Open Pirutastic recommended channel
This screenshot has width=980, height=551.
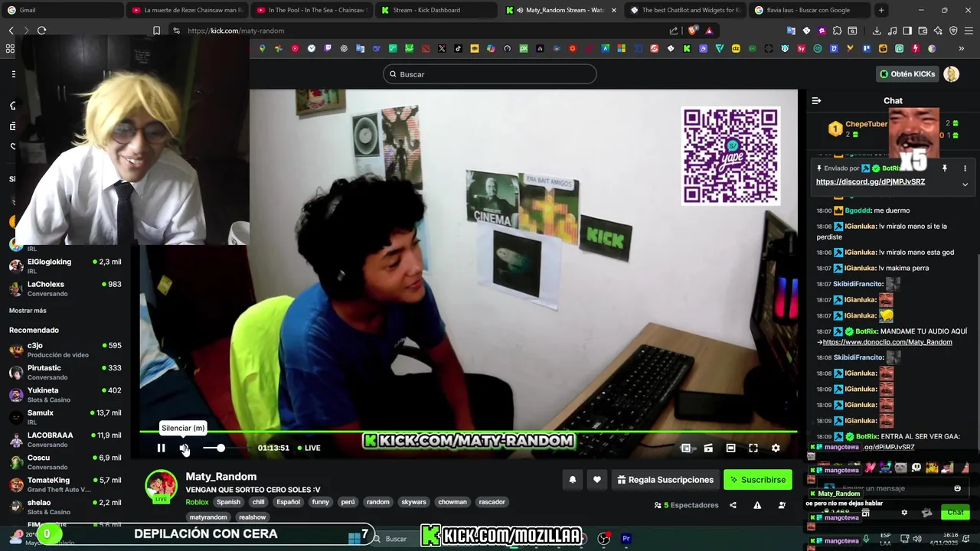65,372
